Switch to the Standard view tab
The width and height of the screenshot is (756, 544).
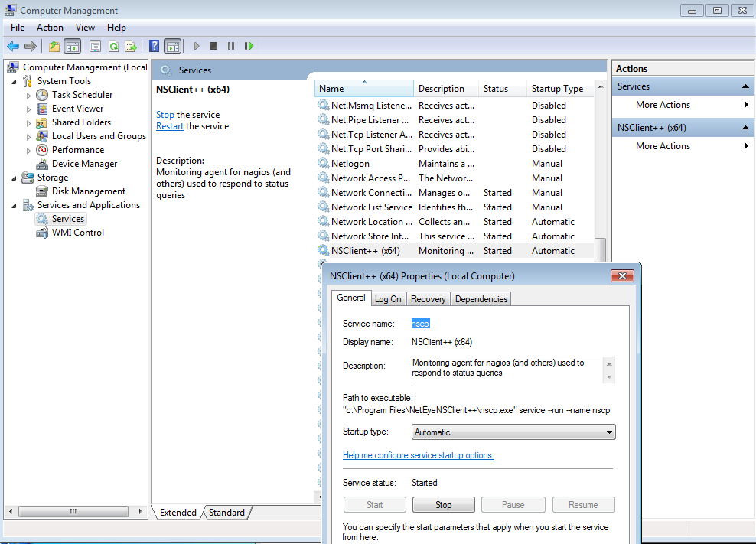pyautogui.click(x=226, y=512)
